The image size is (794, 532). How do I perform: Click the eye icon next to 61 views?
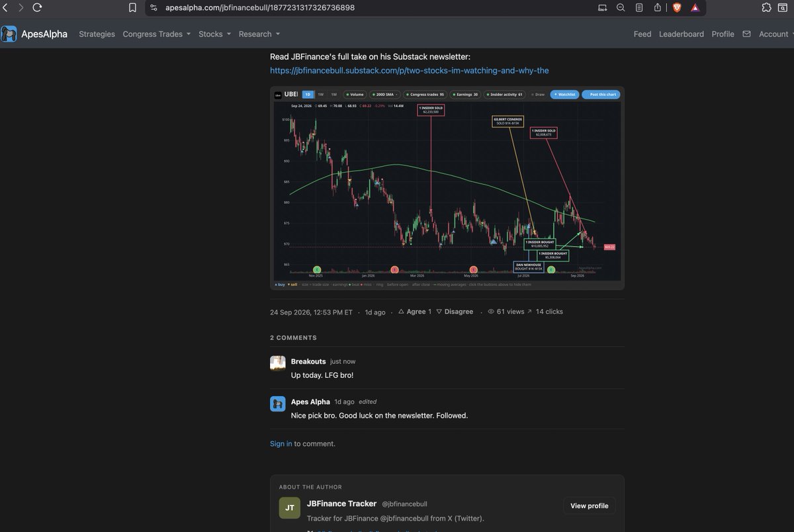point(491,312)
